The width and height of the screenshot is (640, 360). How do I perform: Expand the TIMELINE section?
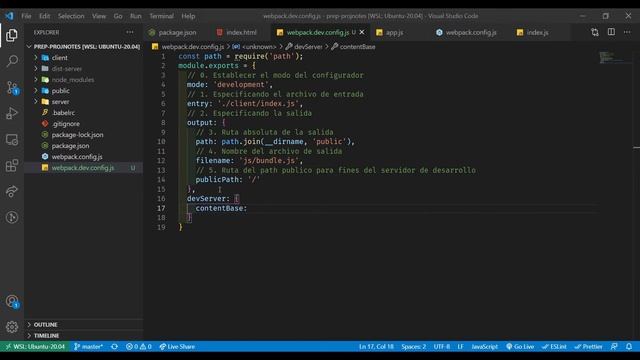pos(84,336)
